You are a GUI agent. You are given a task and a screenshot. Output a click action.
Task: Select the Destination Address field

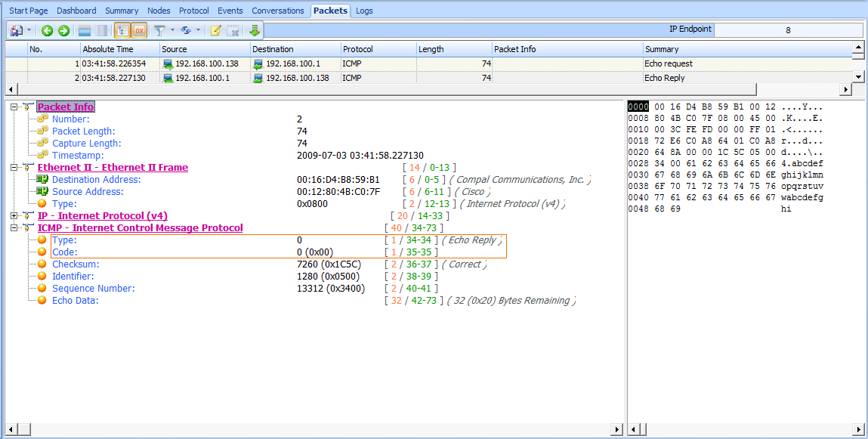(97, 179)
